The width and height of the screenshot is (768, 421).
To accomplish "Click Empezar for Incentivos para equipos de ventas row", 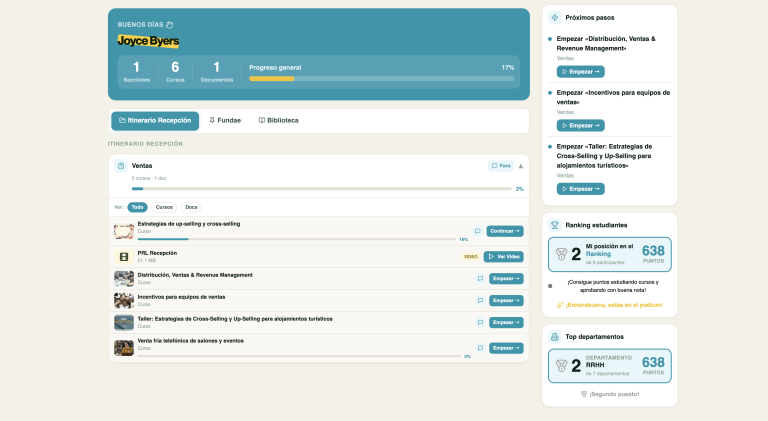I will coord(506,301).
